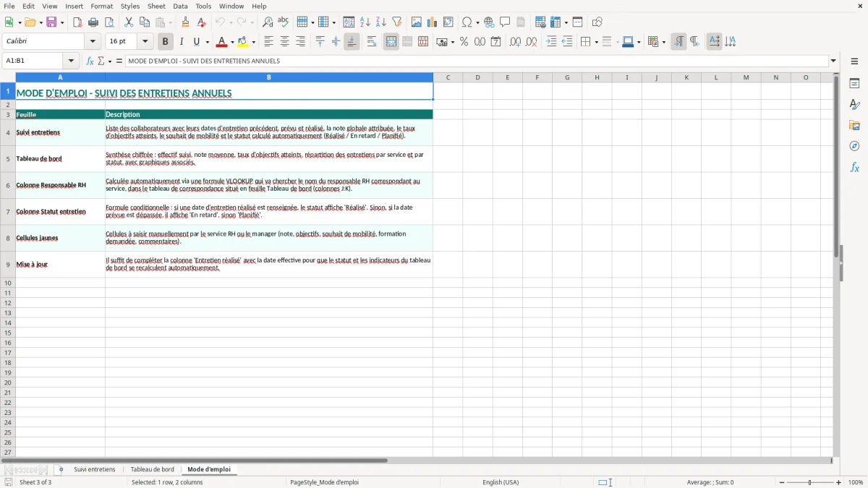Apply Format as Percent
Screen dimensions: 868x488
tap(464, 42)
